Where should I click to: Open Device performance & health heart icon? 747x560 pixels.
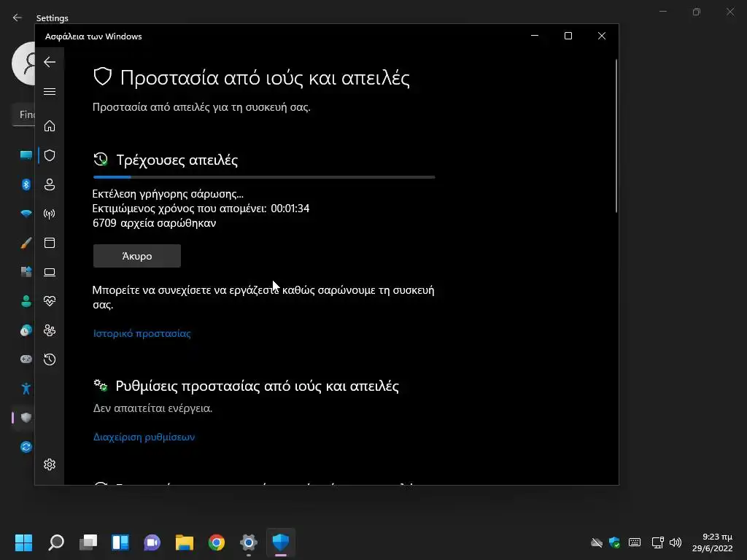[x=50, y=301]
